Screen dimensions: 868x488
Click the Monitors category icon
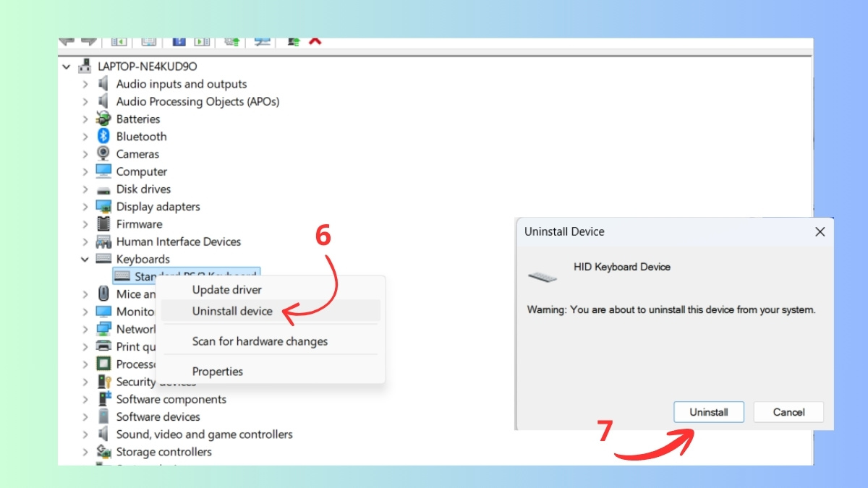[x=103, y=312]
